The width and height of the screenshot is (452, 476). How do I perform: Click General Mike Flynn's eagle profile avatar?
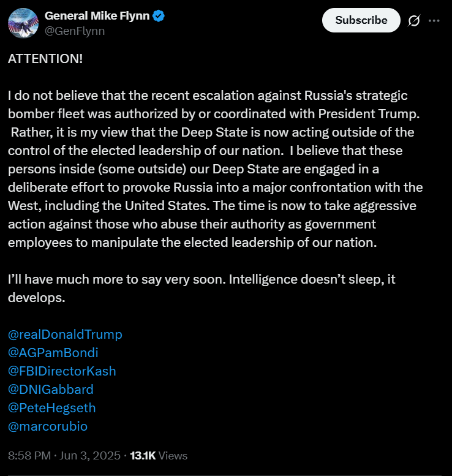point(23,23)
